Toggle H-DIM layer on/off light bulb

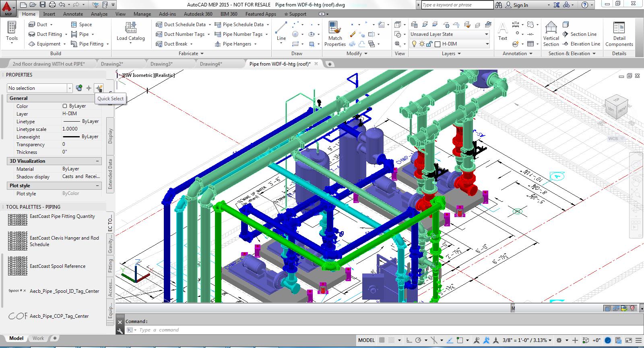point(414,44)
